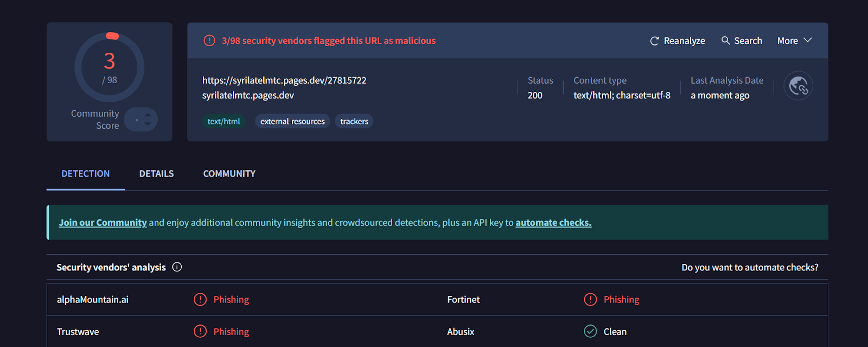
Task: Click the trackers tag
Action: point(354,122)
